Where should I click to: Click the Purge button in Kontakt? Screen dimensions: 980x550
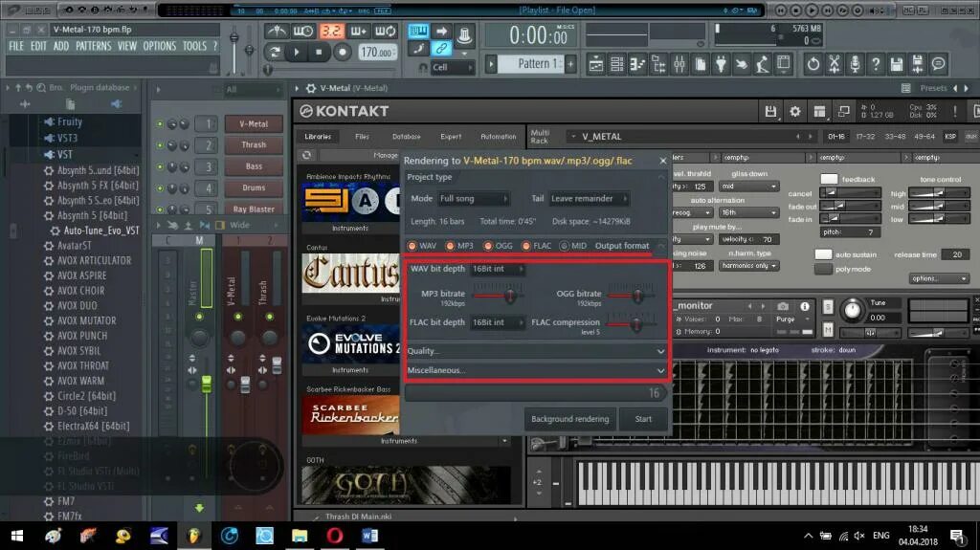click(x=786, y=319)
